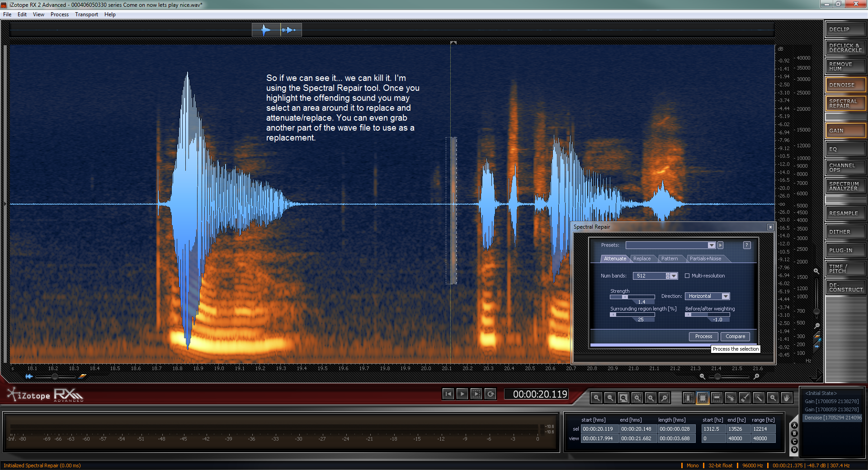Select the time selection tool
Screen dimensions: 868x470
coord(689,398)
